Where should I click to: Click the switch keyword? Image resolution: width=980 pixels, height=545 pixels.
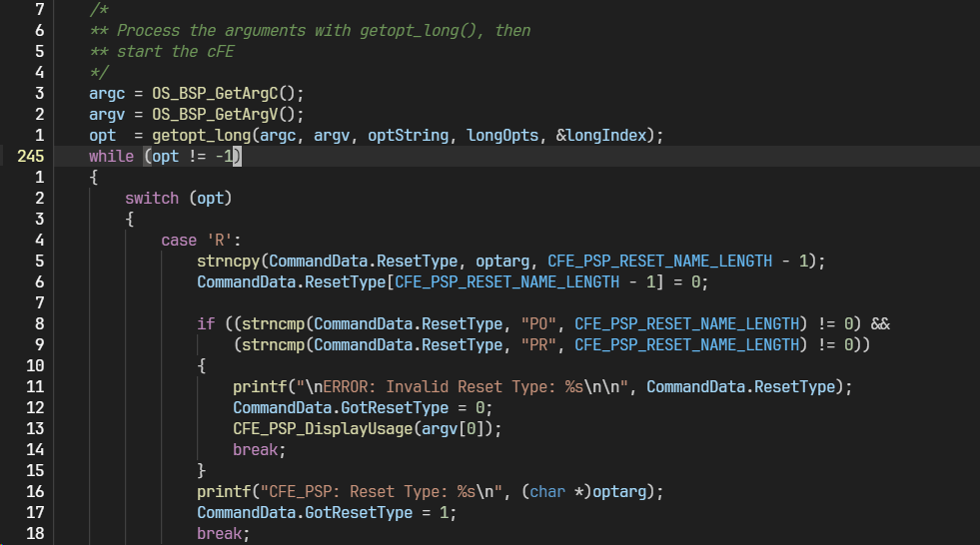click(152, 199)
